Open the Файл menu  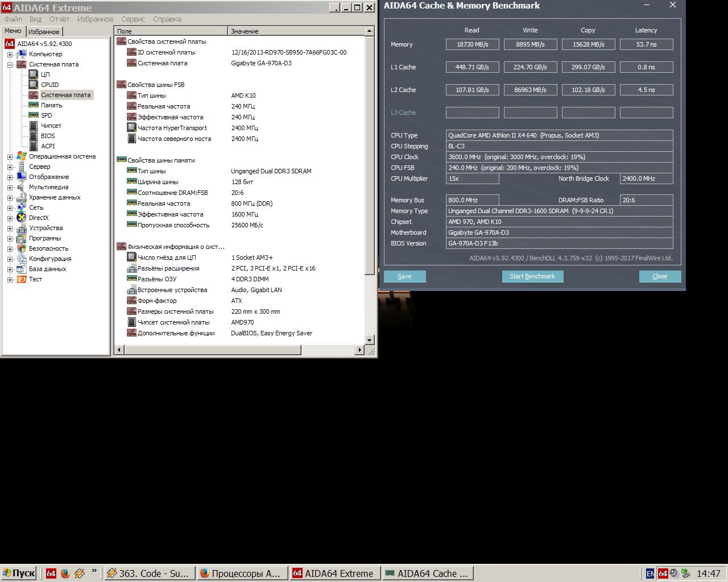13,19
